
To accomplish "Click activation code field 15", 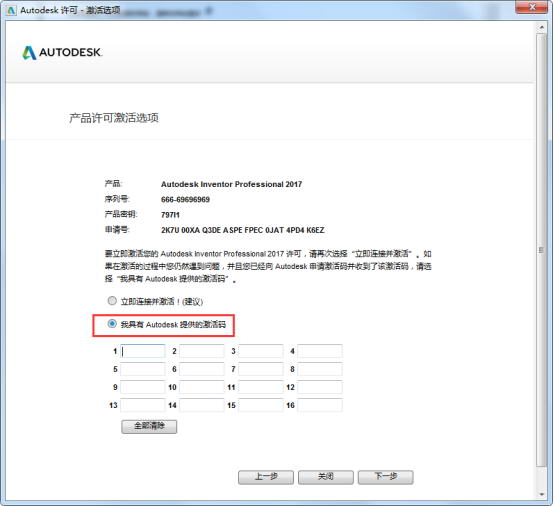I will (x=261, y=405).
